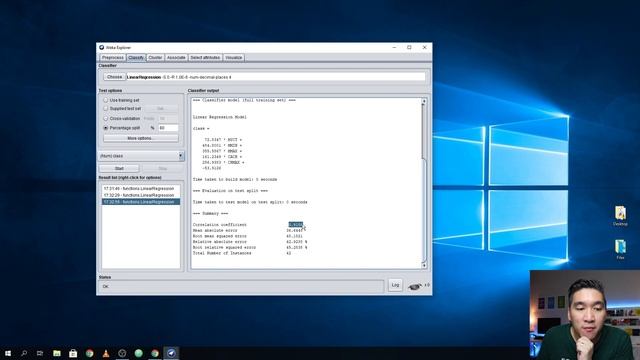Open the Log button

point(395,285)
